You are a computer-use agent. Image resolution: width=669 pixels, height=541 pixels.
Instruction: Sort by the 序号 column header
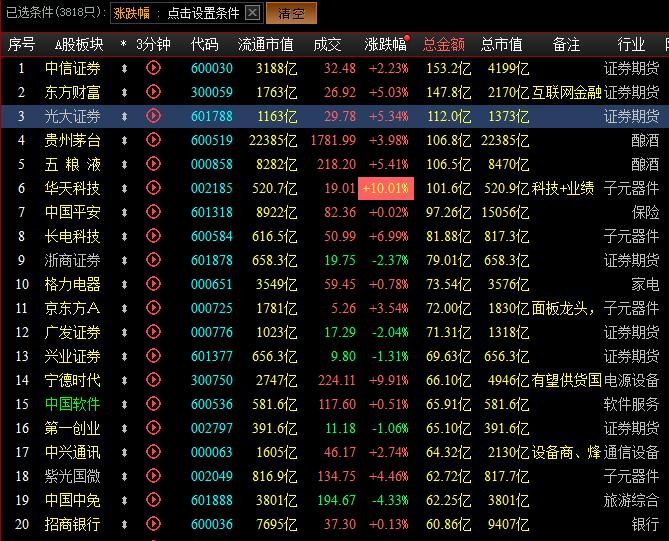coord(21,44)
